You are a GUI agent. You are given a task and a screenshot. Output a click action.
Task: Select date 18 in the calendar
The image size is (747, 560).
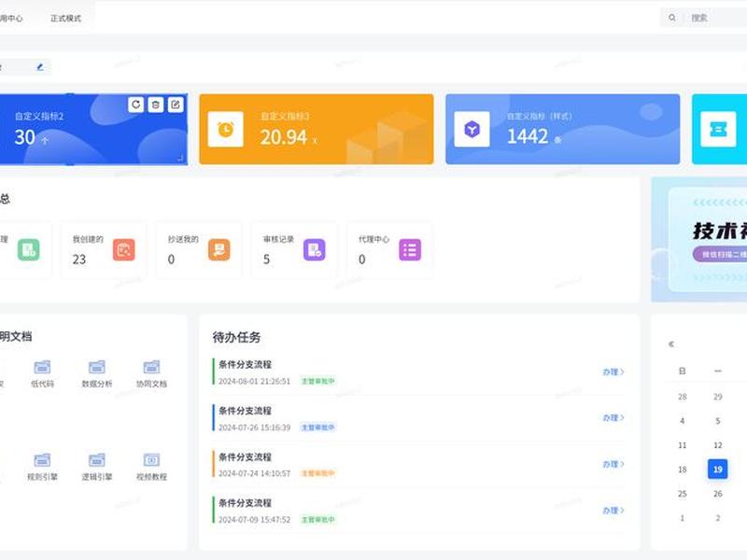[x=683, y=469]
